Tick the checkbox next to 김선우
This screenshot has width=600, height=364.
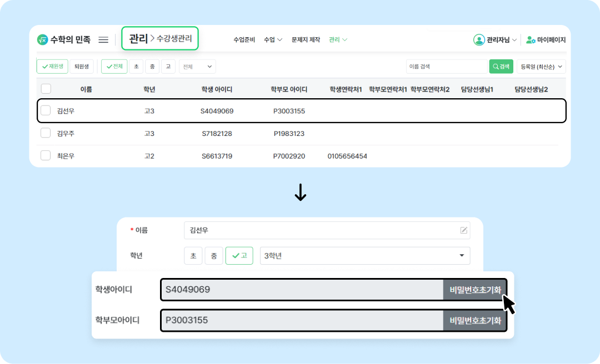click(x=46, y=111)
